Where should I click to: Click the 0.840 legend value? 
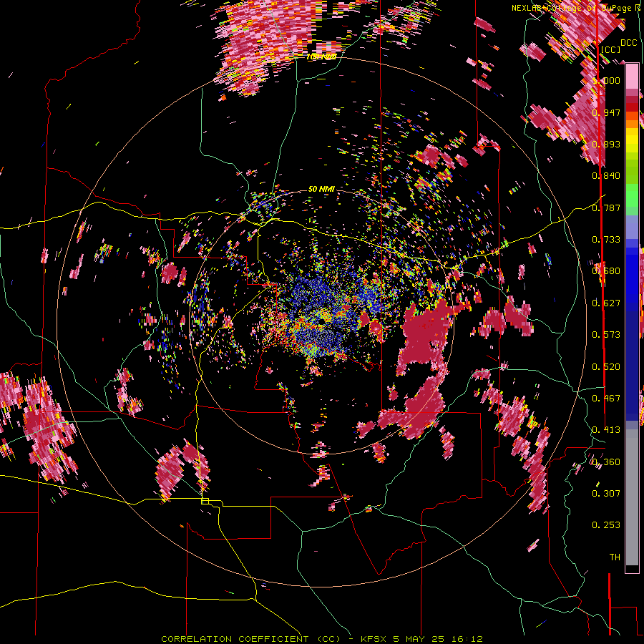coord(606,176)
